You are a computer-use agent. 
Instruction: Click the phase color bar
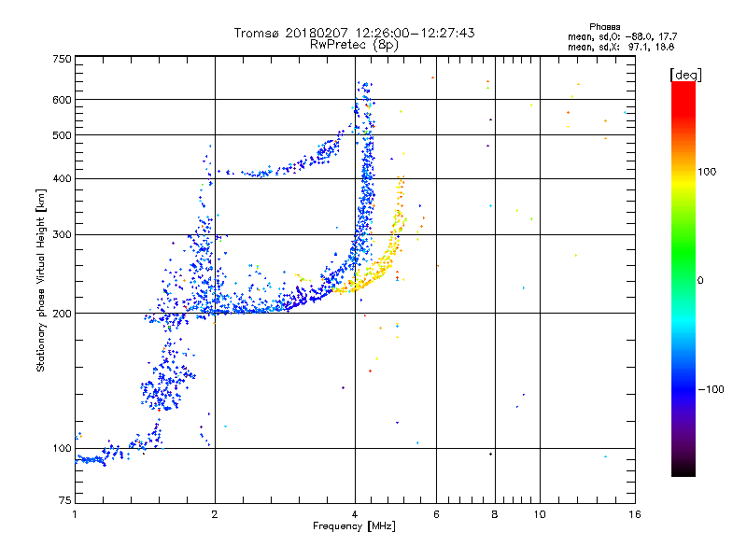(x=684, y=278)
